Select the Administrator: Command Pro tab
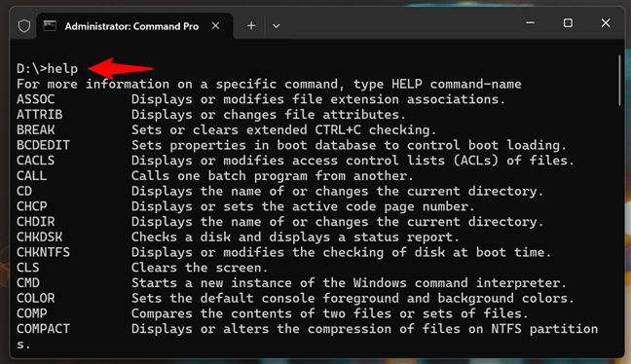 134,26
